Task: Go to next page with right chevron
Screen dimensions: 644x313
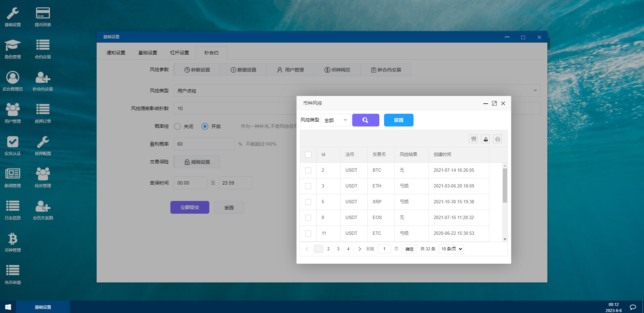Action: pos(360,249)
